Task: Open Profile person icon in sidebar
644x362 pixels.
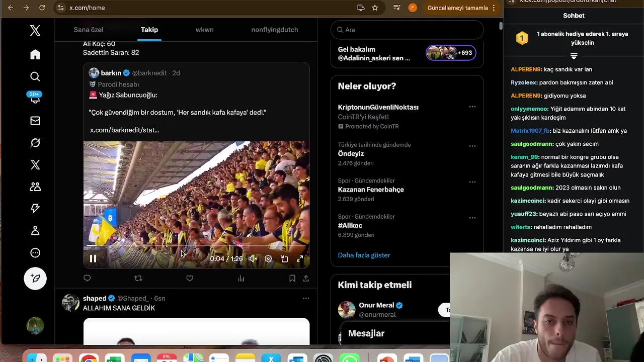Action: click(35, 231)
